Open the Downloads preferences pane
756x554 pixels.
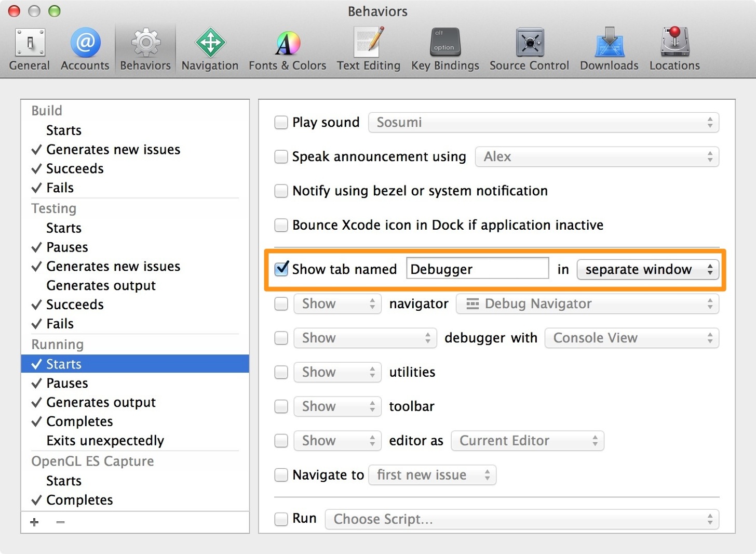pos(609,50)
